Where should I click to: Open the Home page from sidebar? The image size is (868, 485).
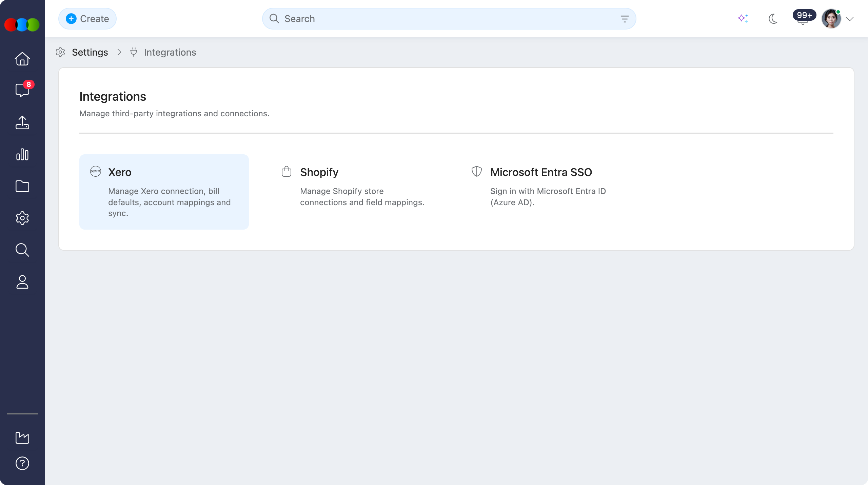(22, 59)
